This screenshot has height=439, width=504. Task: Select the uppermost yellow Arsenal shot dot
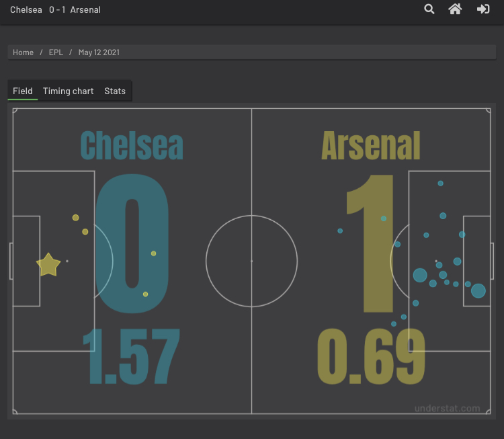pyautogui.click(x=75, y=218)
